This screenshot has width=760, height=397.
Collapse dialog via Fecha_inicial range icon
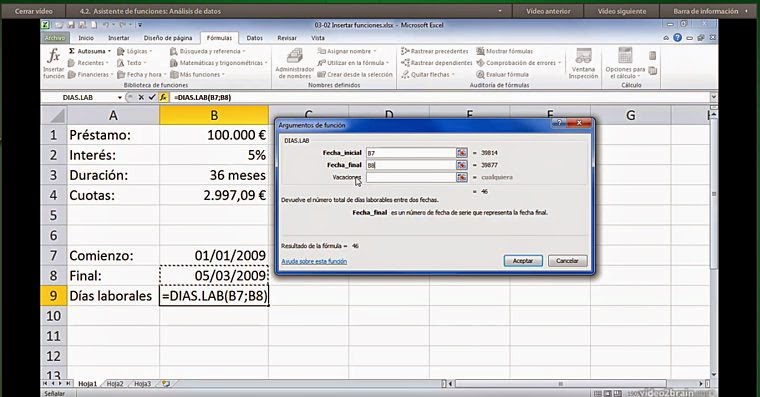coord(461,153)
